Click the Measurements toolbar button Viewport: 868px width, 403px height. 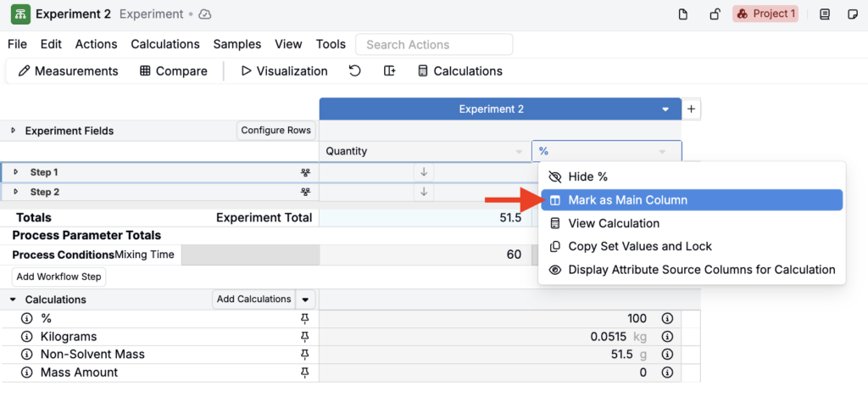(68, 71)
